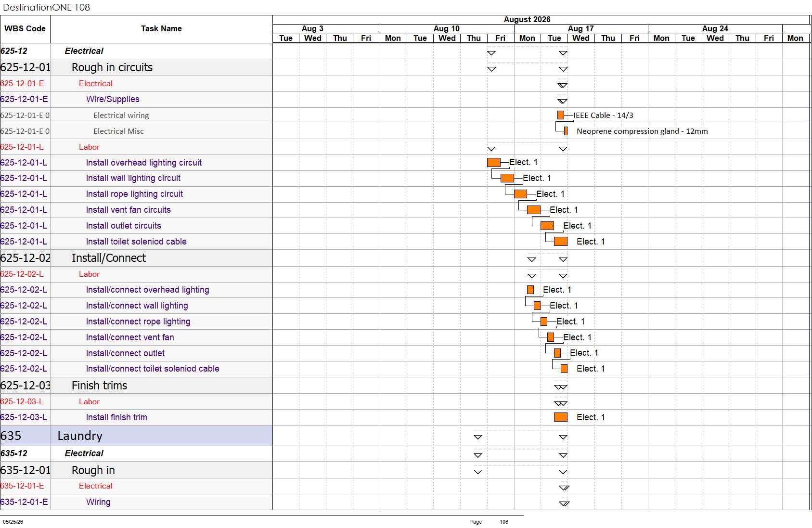Select the Install toilet soleniod cable Gantt bar

click(x=561, y=242)
